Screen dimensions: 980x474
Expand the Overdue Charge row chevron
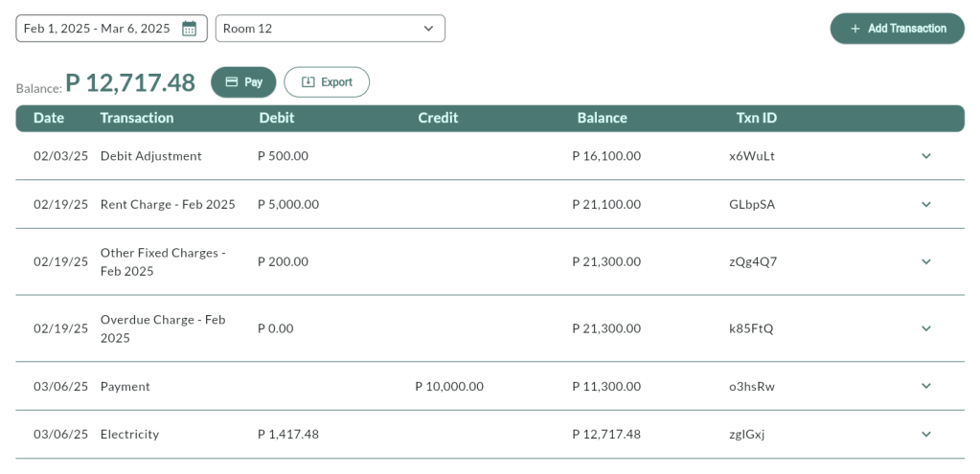coord(925,328)
